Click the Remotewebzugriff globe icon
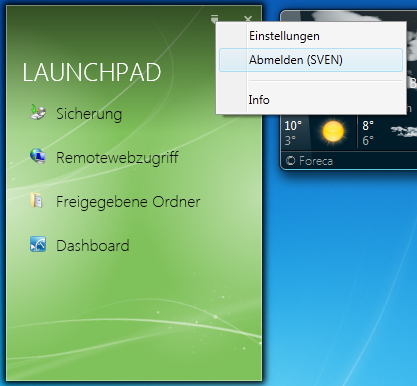This screenshot has height=386, width=417. point(38,156)
